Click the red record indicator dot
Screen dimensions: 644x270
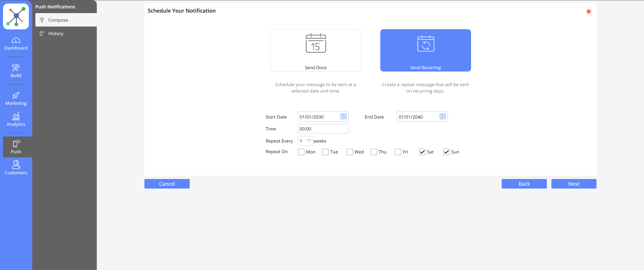click(588, 12)
